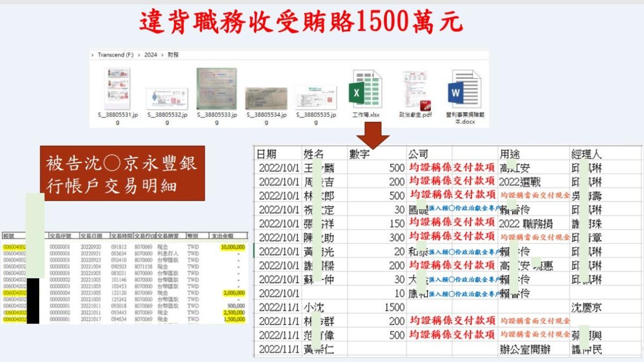Screen dimensions: 644x362
Task: Click amount 300 in the 數字 column
Action: [397, 238]
